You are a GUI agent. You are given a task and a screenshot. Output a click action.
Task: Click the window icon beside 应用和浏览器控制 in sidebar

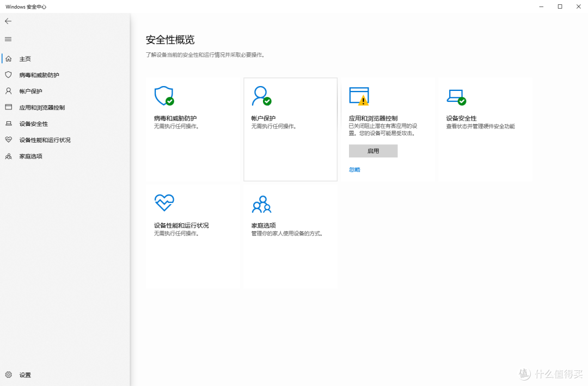coord(9,107)
